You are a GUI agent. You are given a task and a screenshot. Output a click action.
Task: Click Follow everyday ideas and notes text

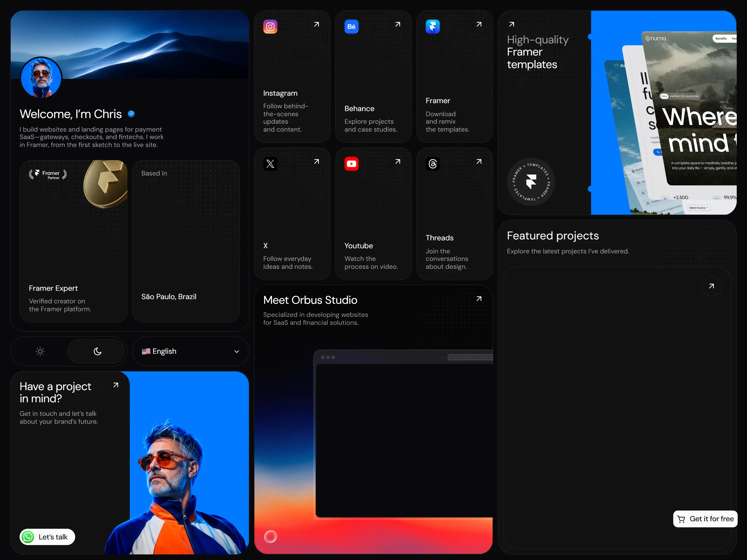(288, 262)
